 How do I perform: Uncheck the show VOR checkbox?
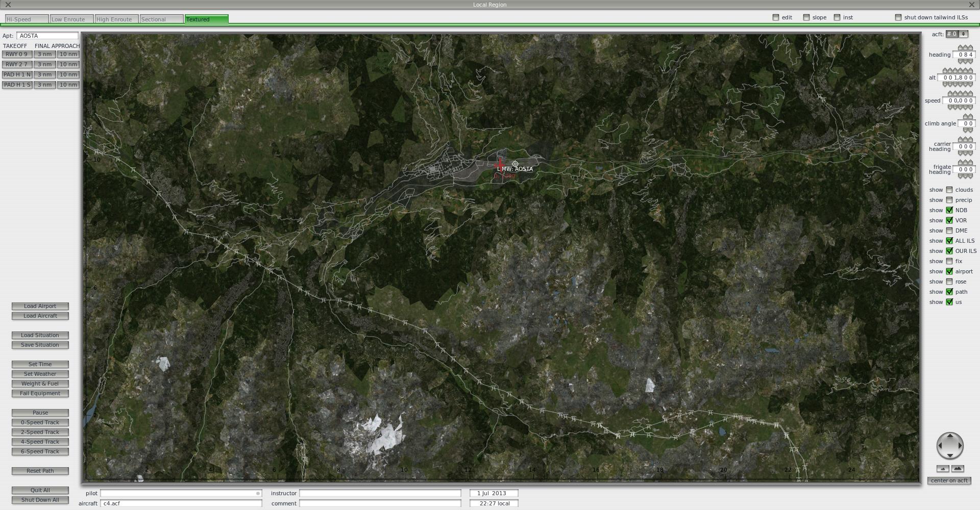(x=949, y=220)
